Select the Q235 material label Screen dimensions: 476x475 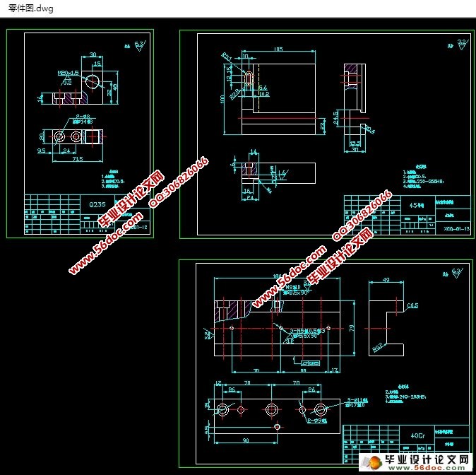97,204
